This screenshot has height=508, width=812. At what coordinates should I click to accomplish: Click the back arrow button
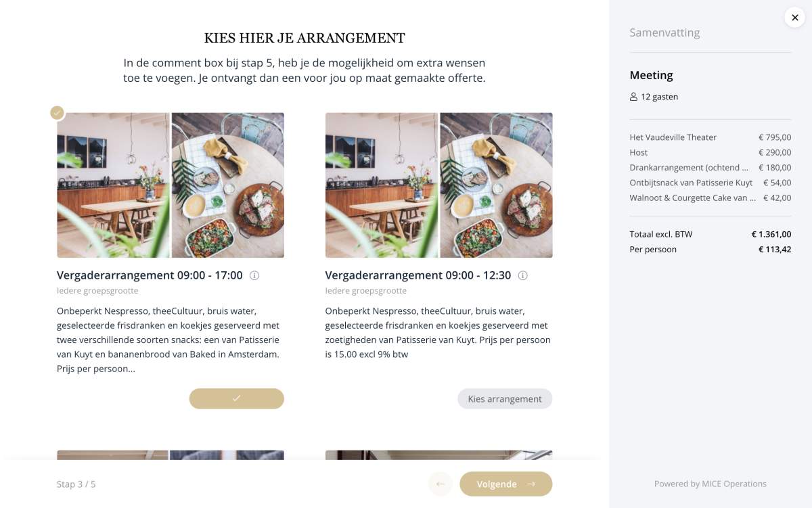click(440, 484)
